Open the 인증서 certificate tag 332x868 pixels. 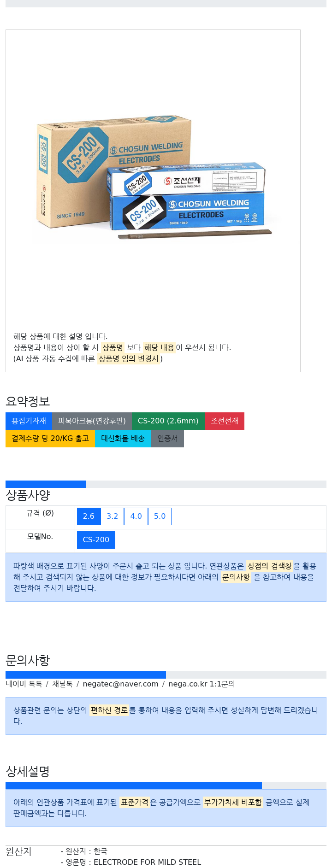(167, 439)
